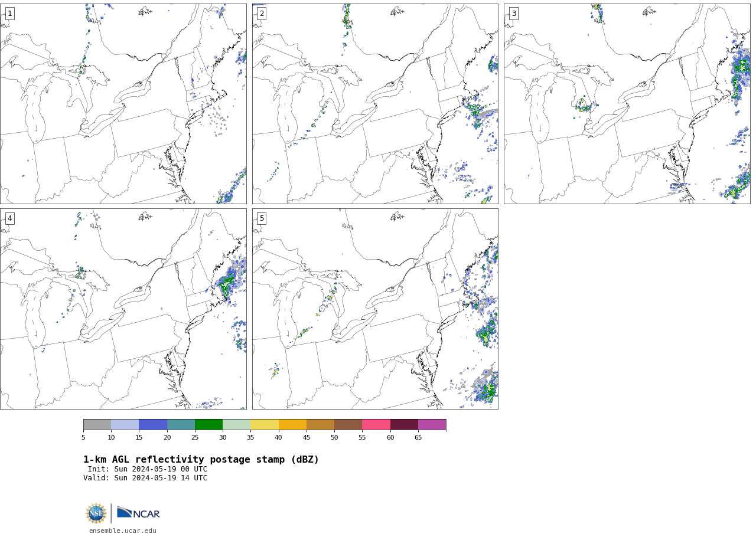Screen dimensions: 756x537
Task: Click the panel number 3 label
Action: point(513,14)
